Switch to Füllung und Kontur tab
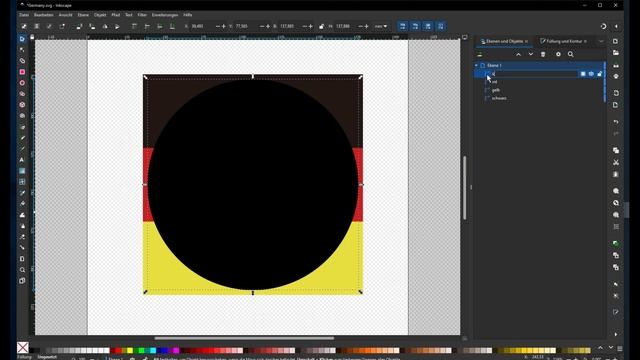The height and width of the screenshot is (360, 640). click(563, 41)
